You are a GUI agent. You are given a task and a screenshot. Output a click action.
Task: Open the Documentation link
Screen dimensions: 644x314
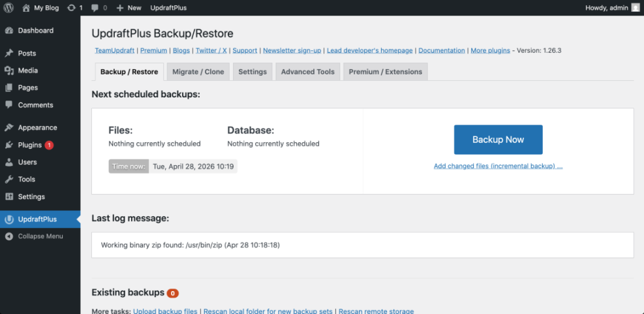point(442,50)
